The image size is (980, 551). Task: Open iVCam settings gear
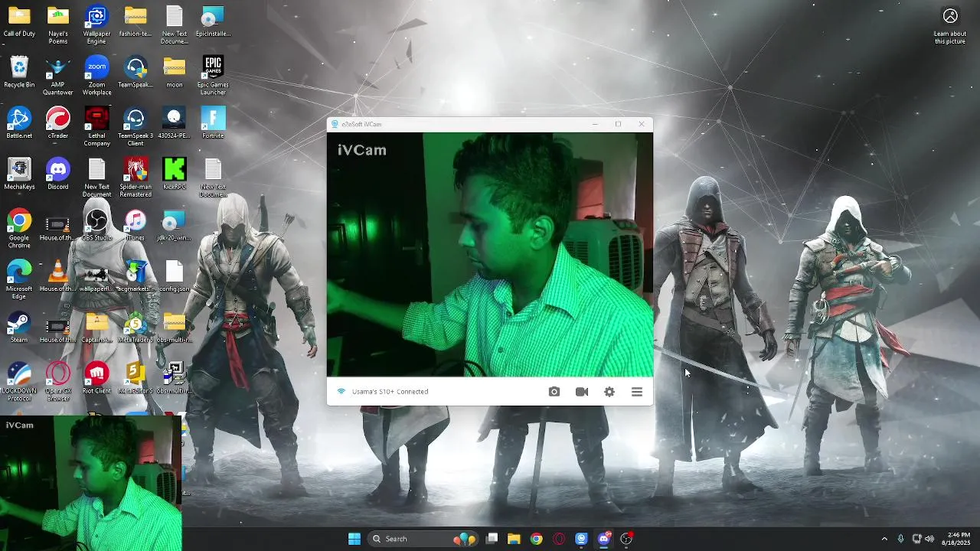(x=609, y=392)
